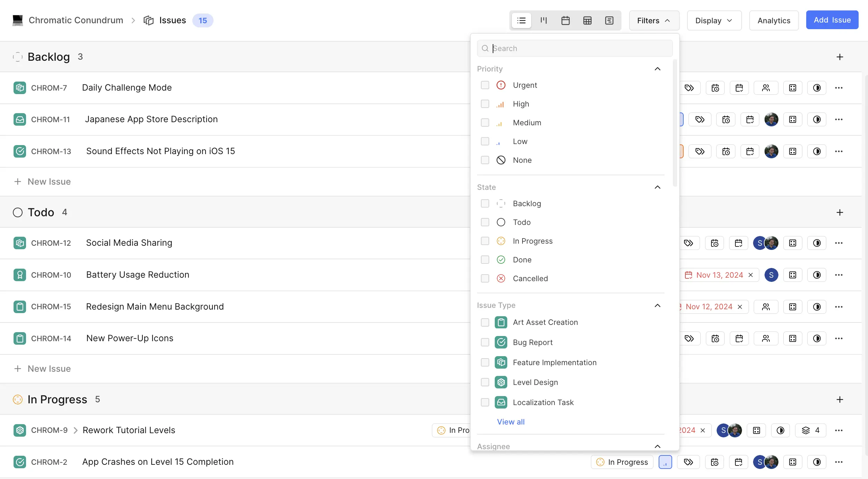The width and height of the screenshot is (868, 479).
Task: Click the Analytics button in top toolbar
Action: 774,20
